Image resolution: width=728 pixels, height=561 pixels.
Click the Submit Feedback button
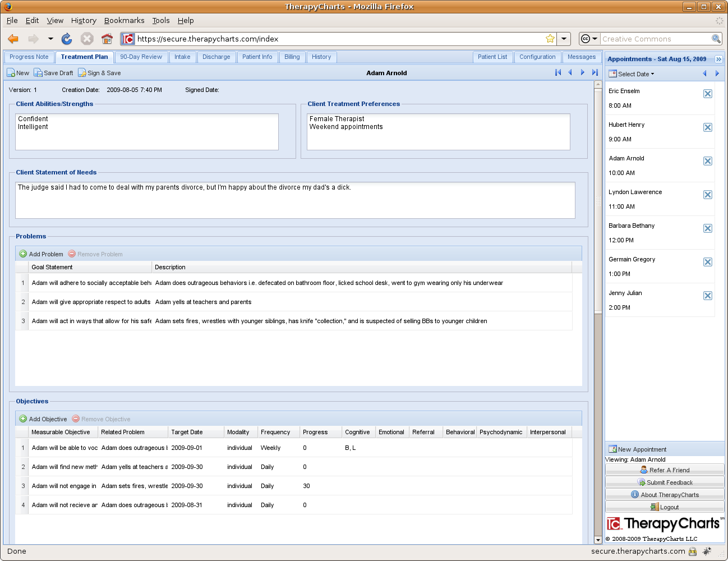tap(665, 482)
